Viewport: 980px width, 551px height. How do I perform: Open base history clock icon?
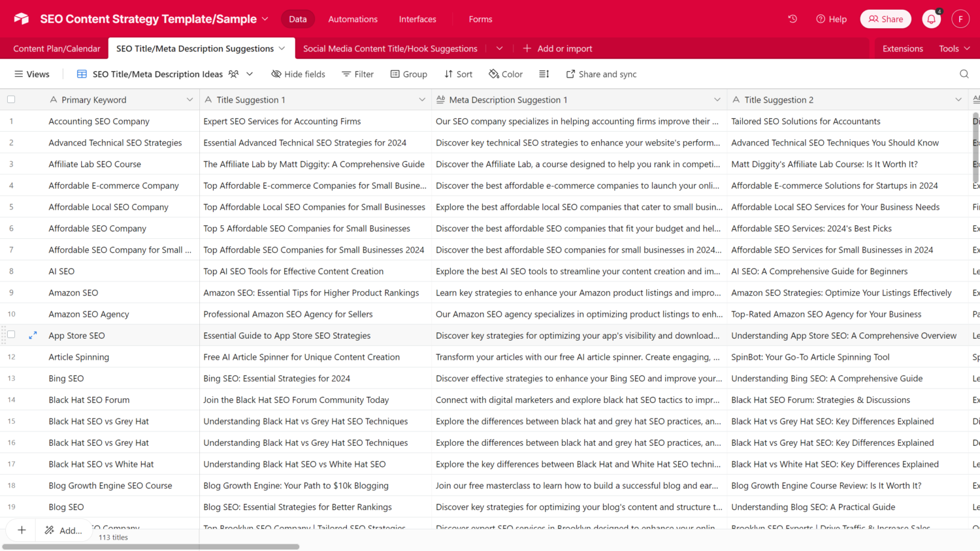[792, 19]
